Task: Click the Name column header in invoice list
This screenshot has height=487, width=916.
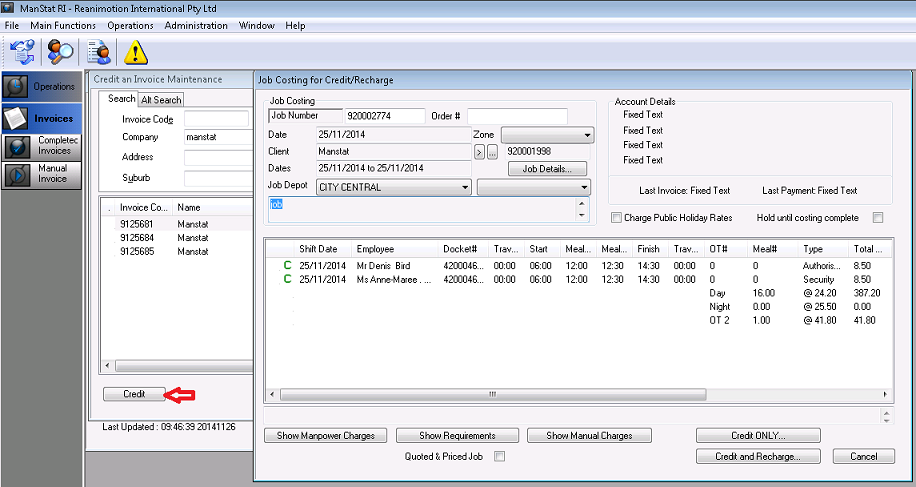Action: coord(213,208)
